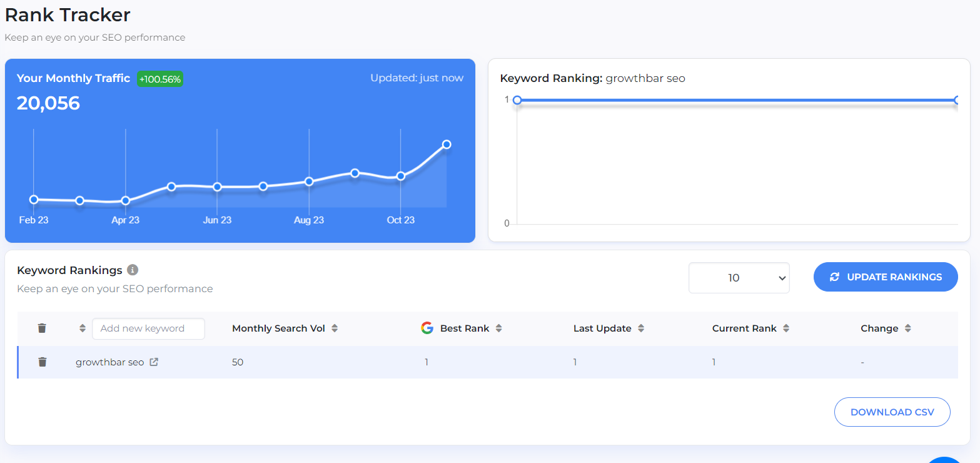The height and width of the screenshot is (463, 980).
Task: Click the Update Rankings button
Action: tap(886, 277)
